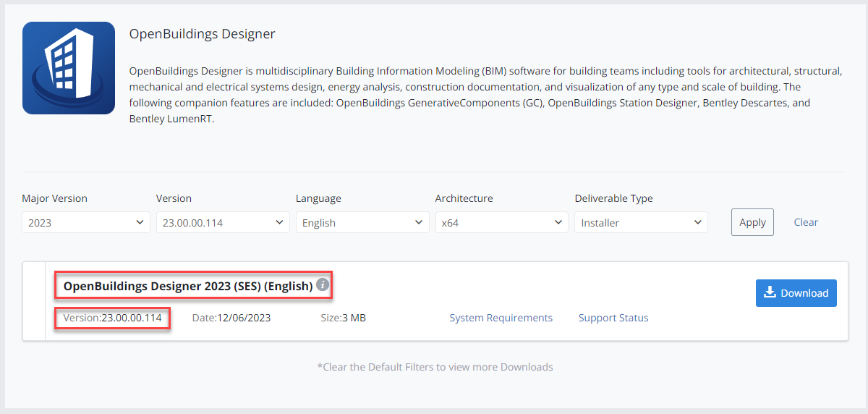Viewport: 868px width, 414px height.
Task: Click the OpenBuildings Designer heading text
Action: (202, 34)
